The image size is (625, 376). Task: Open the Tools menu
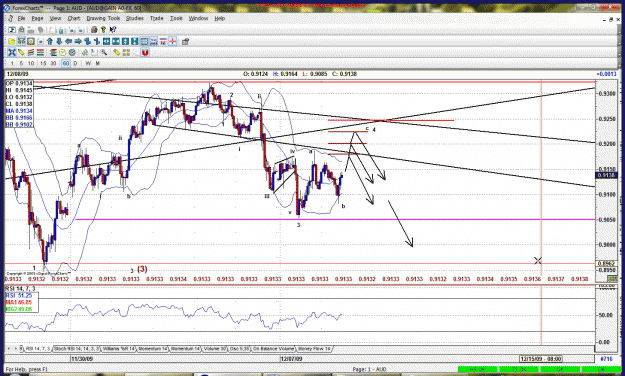coord(176,18)
